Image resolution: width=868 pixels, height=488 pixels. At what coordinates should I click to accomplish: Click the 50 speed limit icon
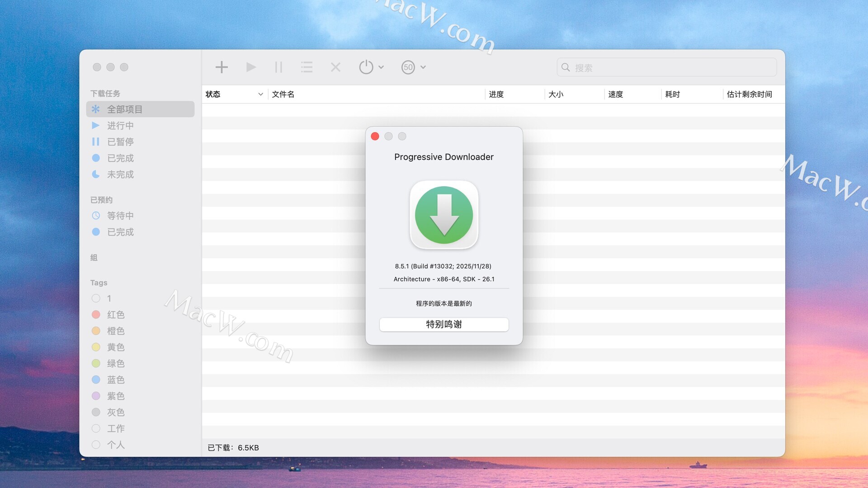coord(408,67)
